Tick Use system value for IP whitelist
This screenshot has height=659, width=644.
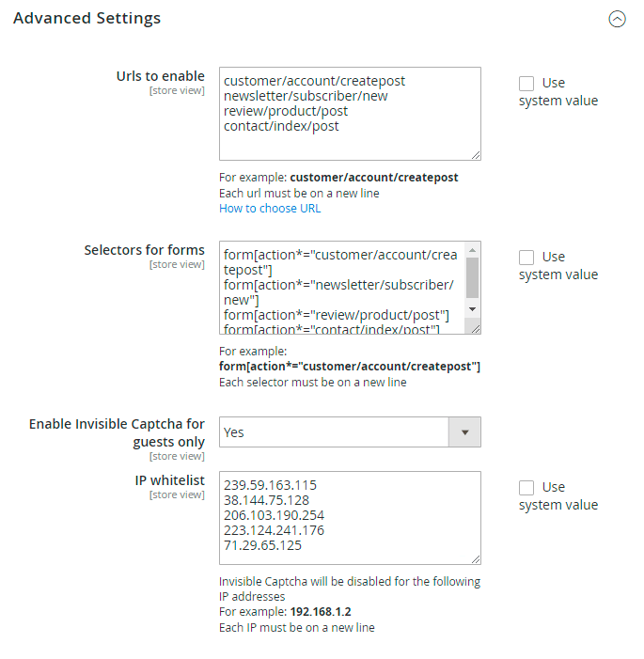526,487
